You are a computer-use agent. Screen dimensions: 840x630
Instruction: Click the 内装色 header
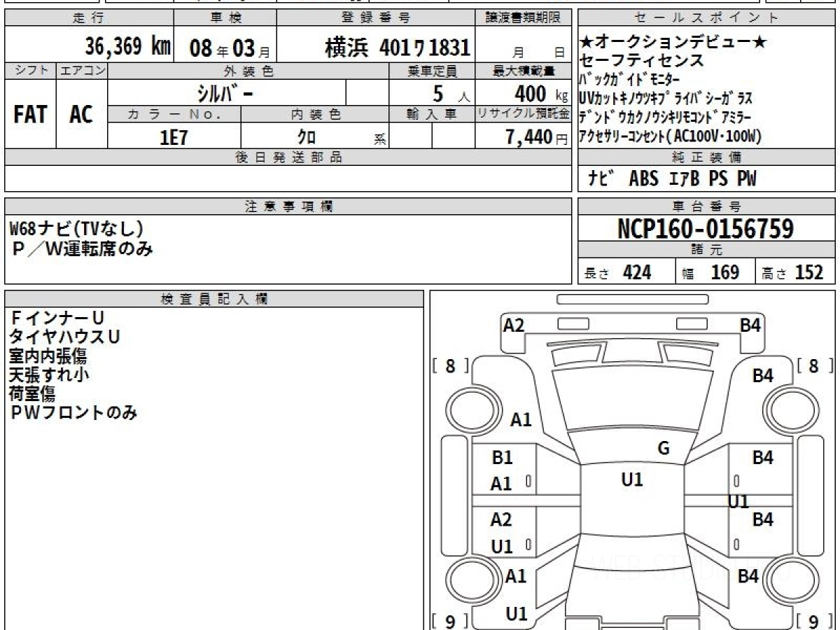point(316,114)
